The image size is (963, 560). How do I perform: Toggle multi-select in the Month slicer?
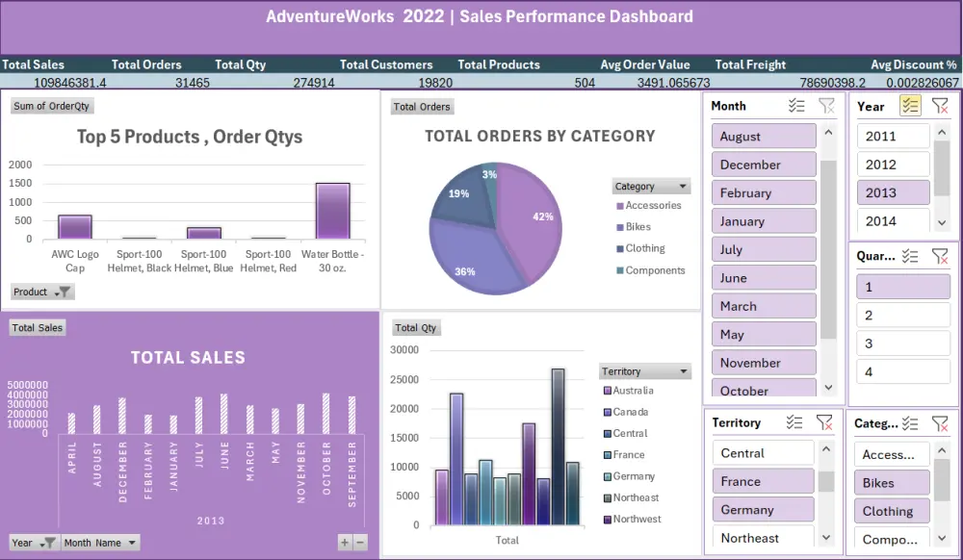[796, 106]
